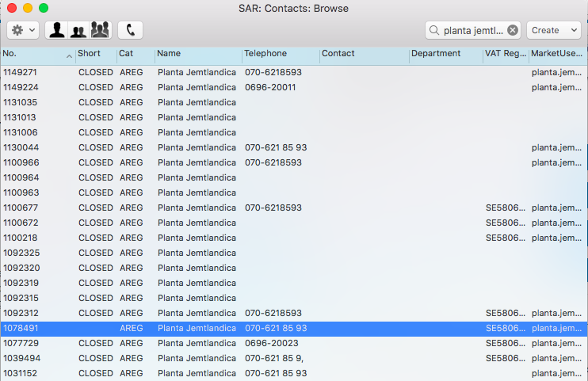The width and height of the screenshot is (588, 381).
Task: Click telephone 070-621 85 9, cell
Action: pyautogui.click(x=274, y=358)
